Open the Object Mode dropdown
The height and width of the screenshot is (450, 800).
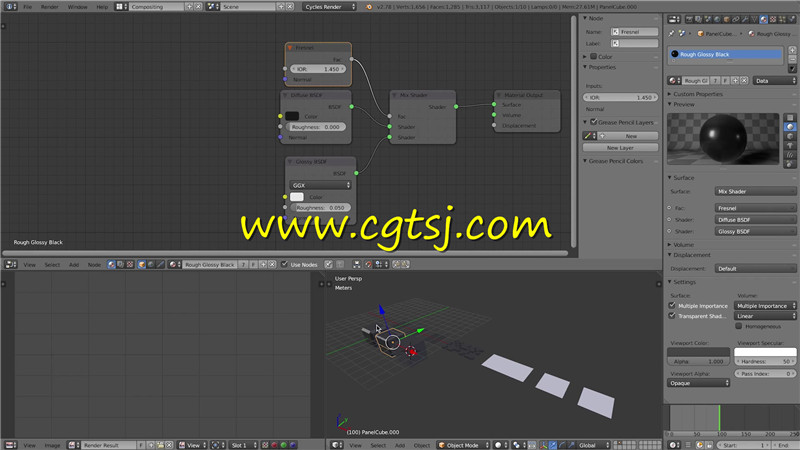(x=463, y=445)
